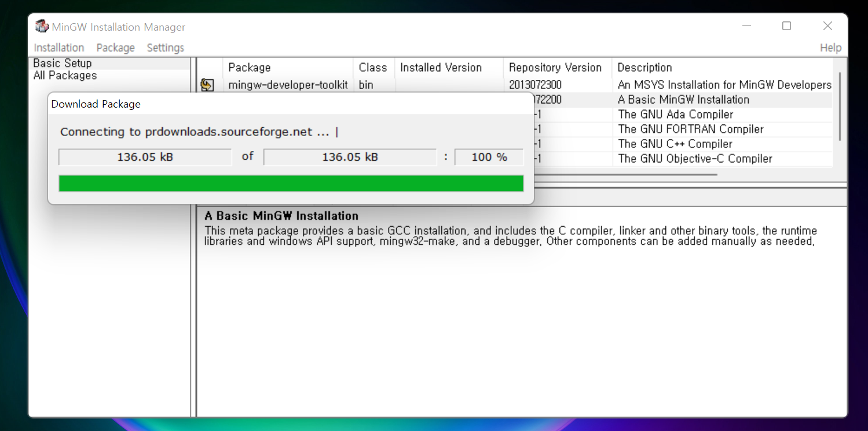The height and width of the screenshot is (431, 868).
Task: Click the Description column header
Action: click(x=722, y=67)
